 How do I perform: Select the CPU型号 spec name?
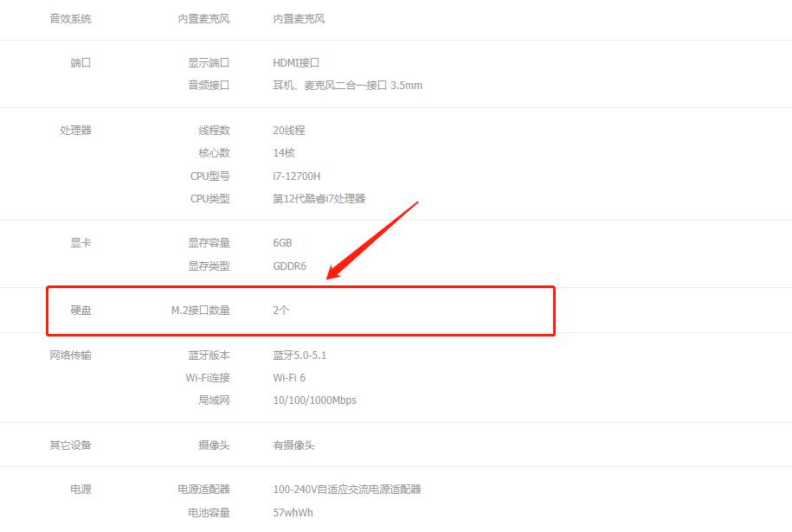[209, 176]
